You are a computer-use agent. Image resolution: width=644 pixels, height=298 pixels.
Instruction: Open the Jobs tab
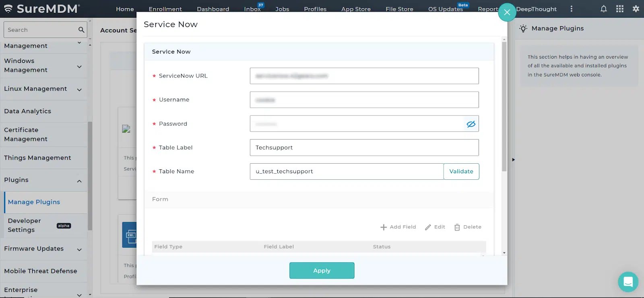pos(282,9)
